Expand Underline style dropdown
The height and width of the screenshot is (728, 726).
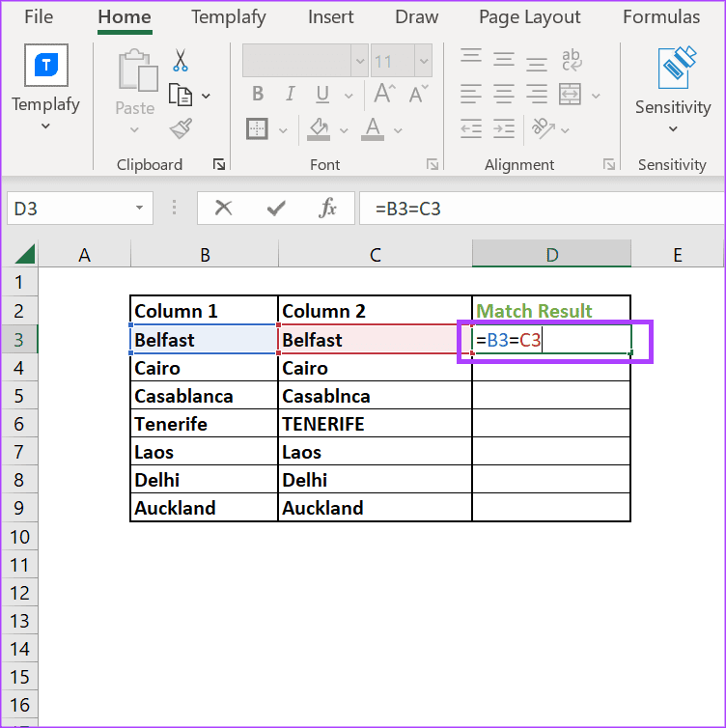point(349,97)
